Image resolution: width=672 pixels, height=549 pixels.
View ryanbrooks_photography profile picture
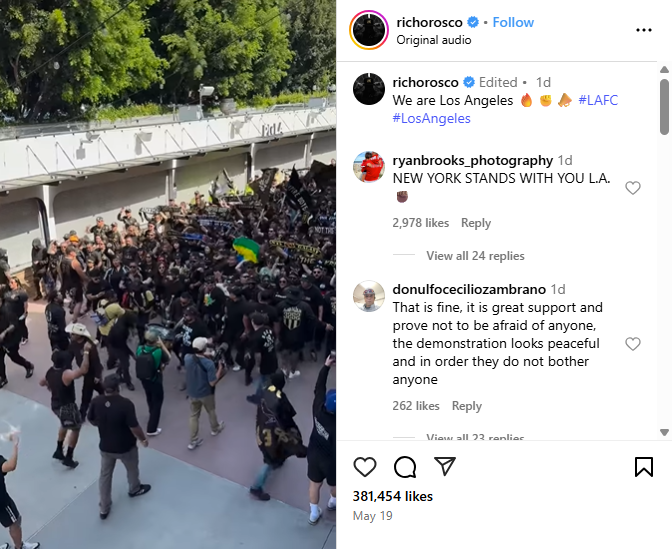tap(369, 167)
